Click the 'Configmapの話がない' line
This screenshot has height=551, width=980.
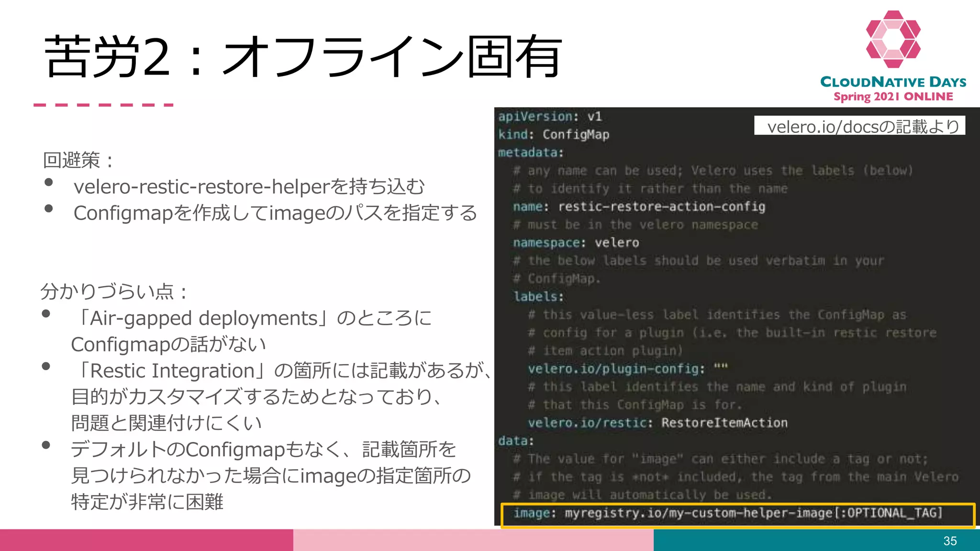pos(168,344)
